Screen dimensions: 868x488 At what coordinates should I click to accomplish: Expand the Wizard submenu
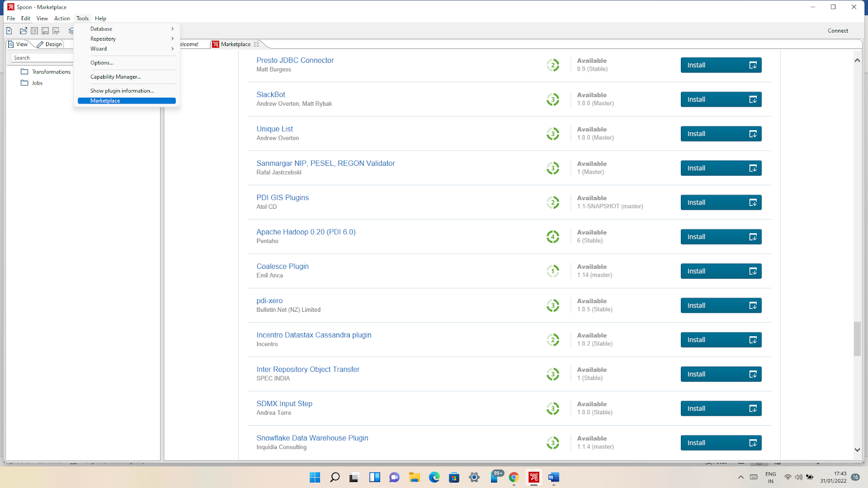[x=127, y=49]
